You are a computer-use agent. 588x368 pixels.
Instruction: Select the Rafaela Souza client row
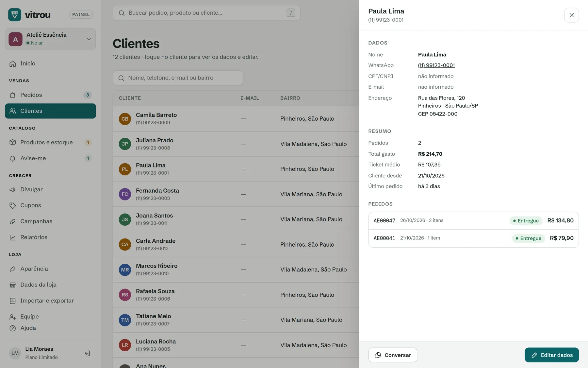coord(236,295)
